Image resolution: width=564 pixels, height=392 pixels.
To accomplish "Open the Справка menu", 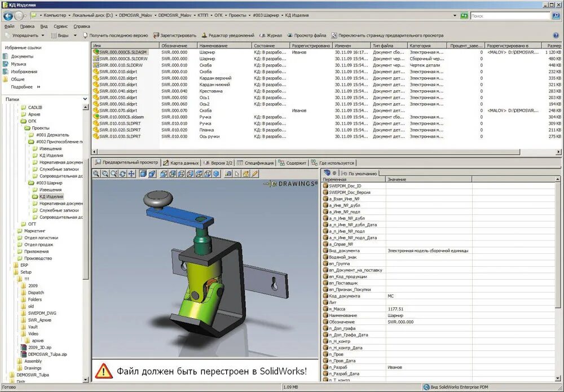I will (x=82, y=27).
